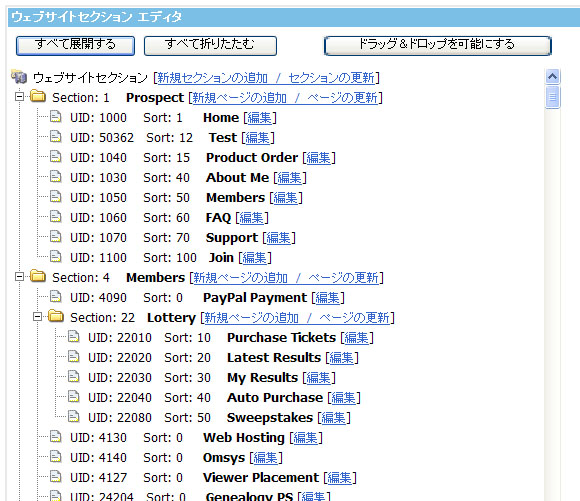Click the vertical scrollbar thumb
580x501 pixels.
coord(553,97)
